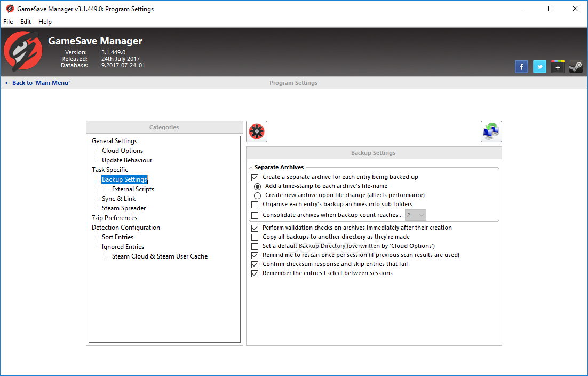This screenshot has width=588, height=376.
Task: Select Steam Cloud & Steam User Cache
Action: click(x=160, y=256)
